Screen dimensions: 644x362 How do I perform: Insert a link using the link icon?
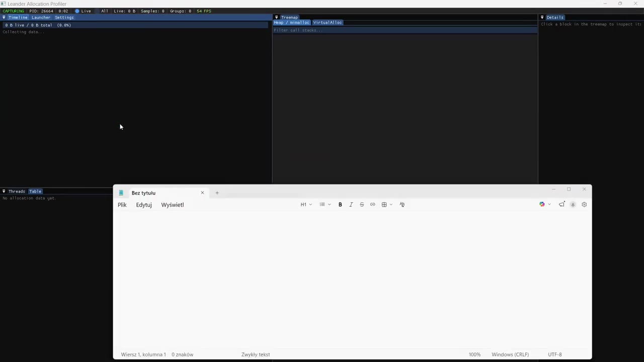[x=372, y=205]
